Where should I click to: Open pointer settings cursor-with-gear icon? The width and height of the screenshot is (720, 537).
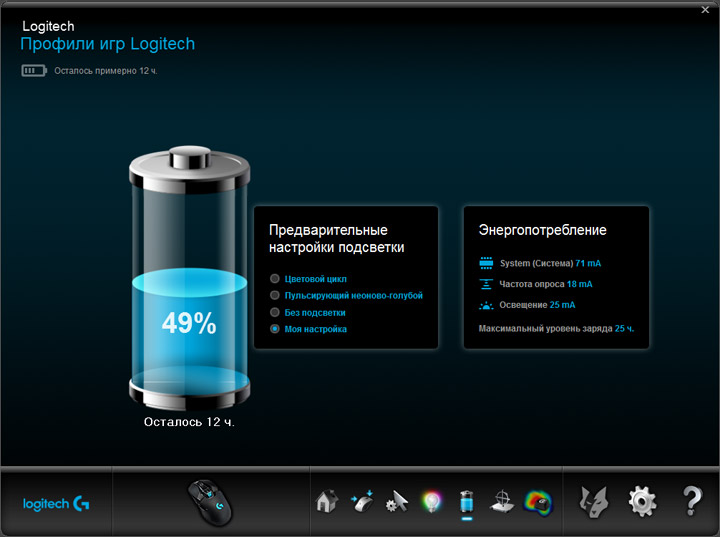[x=397, y=502]
